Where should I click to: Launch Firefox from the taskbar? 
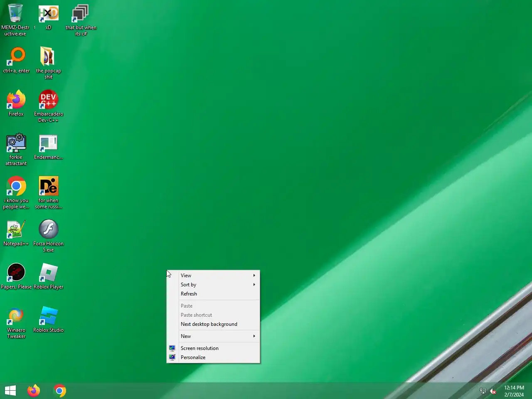(x=34, y=391)
